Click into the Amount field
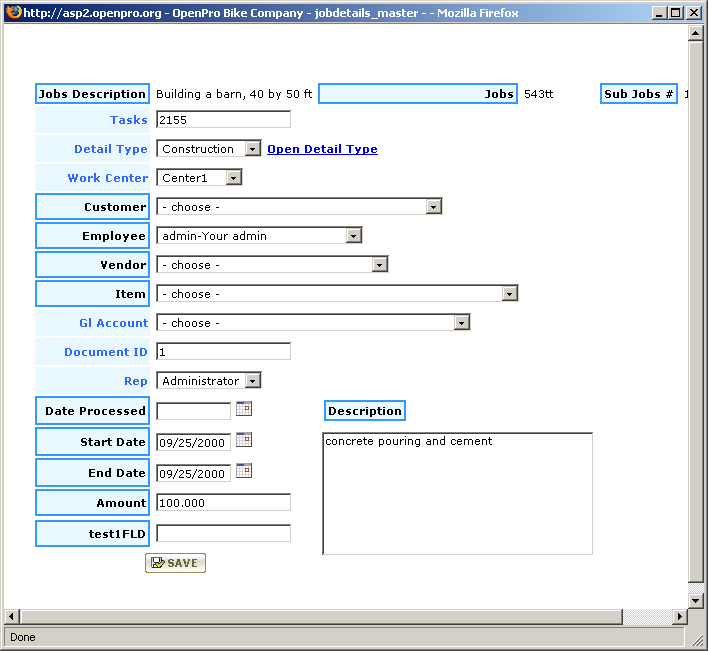Screen dimensions: 708x651 pos(223,503)
